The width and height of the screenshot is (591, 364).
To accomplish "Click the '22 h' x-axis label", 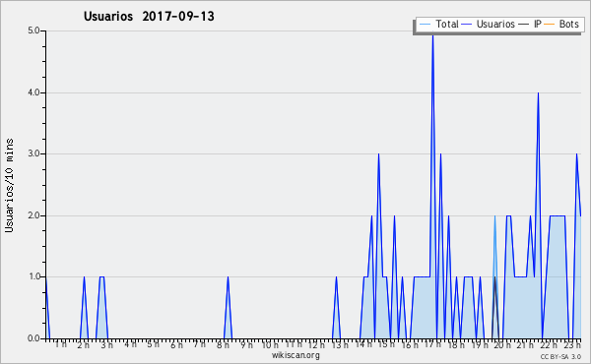I will [550, 344].
